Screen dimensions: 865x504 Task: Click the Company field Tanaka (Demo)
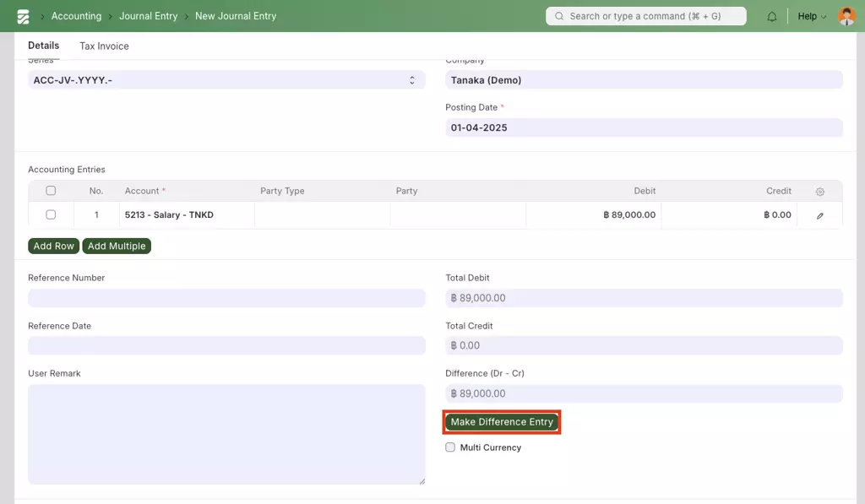point(644,80)
